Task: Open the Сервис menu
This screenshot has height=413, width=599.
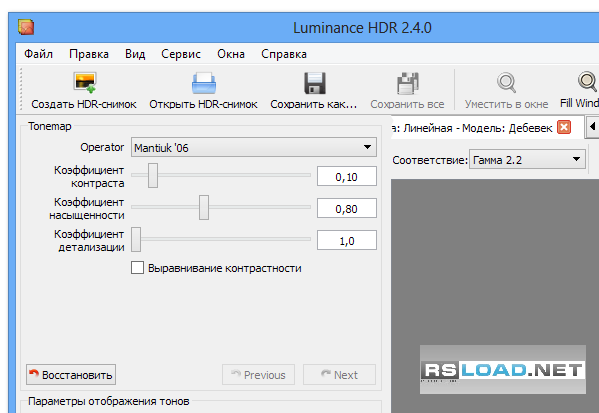Action: [x=181, y=54]
